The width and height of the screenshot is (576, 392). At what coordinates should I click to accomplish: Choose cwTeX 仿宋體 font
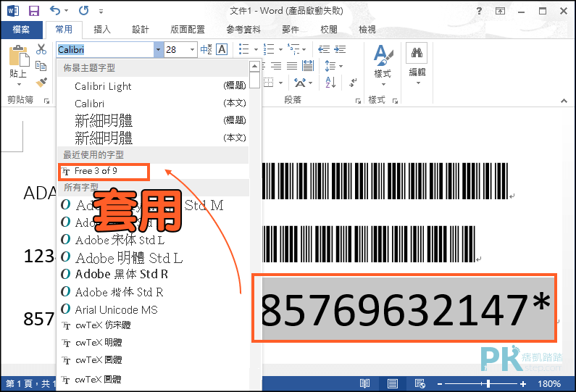(153, 325)
